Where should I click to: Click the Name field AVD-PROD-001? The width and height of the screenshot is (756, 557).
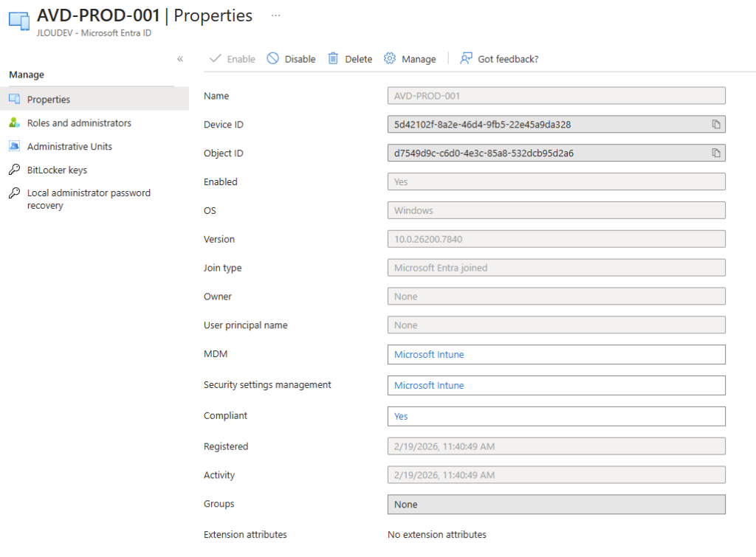(x=556, y=96)
